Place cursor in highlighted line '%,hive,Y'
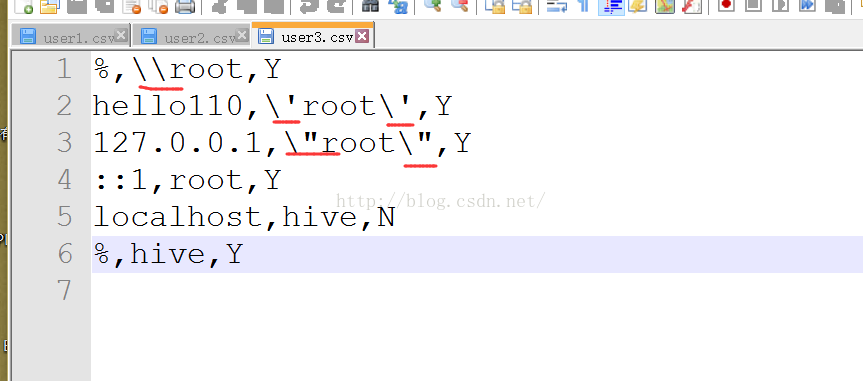 [x=477, y=254]
